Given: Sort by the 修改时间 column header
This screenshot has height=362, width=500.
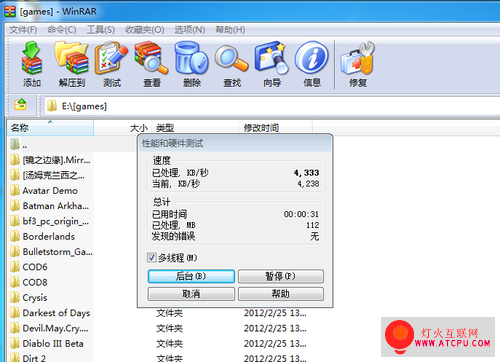Looking at the screenshot, I should (276, 128).
